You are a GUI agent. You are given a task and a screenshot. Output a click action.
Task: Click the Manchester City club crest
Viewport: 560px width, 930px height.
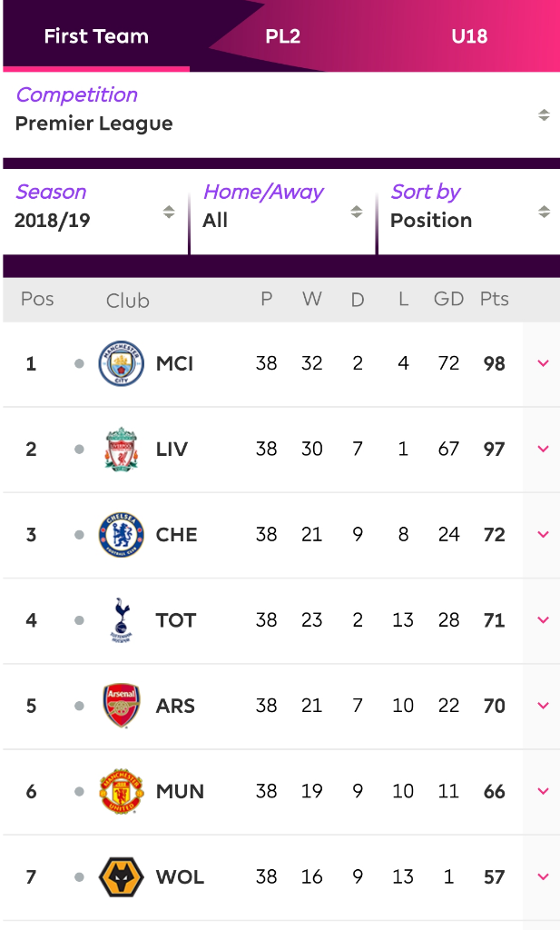pos(121,364)
